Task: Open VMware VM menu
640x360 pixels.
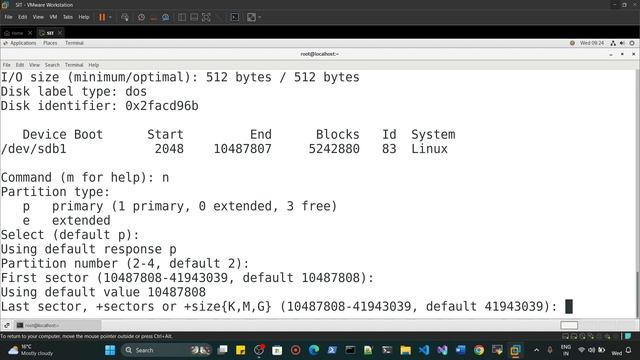Action: [53, 17]
